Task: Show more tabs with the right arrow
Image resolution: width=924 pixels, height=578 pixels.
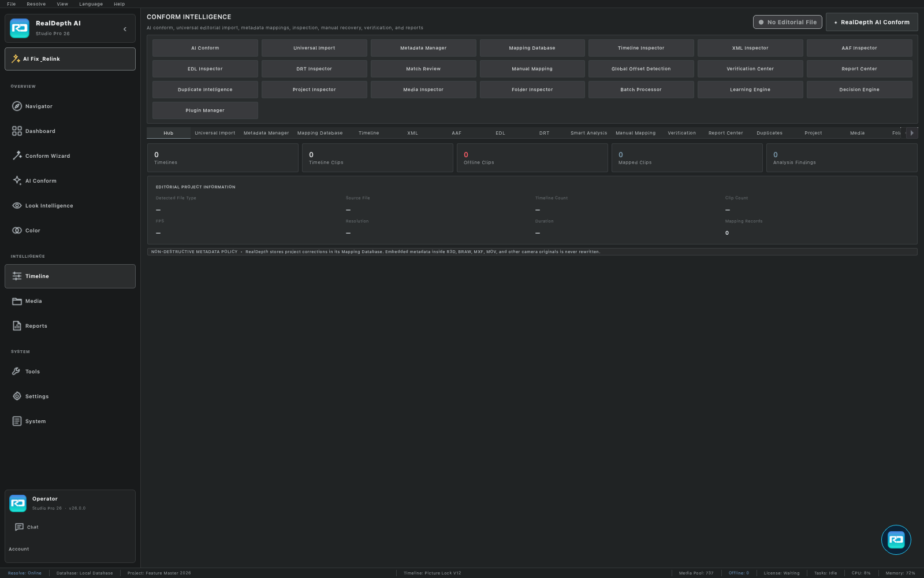Action: point(912,133)
